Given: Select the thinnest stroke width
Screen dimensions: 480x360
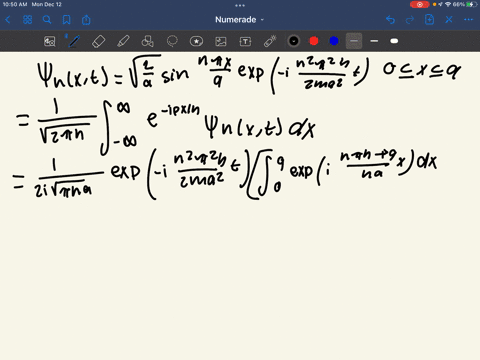Looking at the screenshot, I should click(x=354, y=41).
